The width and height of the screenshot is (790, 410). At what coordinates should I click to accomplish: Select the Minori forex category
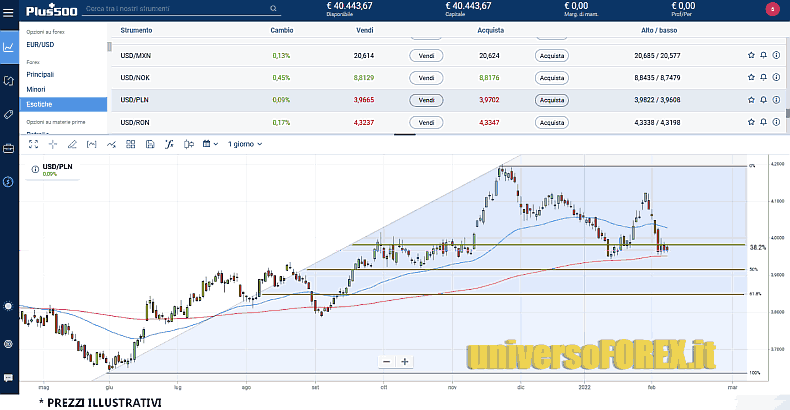click(x=36, y=89)
